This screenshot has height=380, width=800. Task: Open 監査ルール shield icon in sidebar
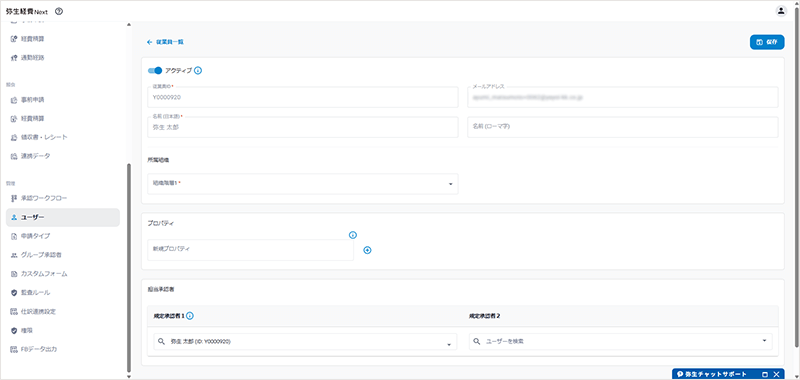click(x=14, y=293)
